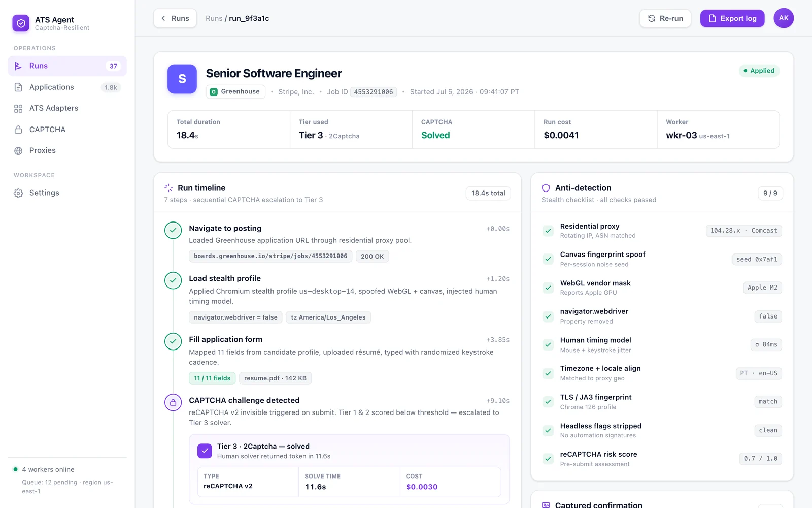Click the Tier 3 2Captcha solved checkbox icon
The width and height of the screenshot is (812, 508).
pyautogui.click(x=205, y=451)
